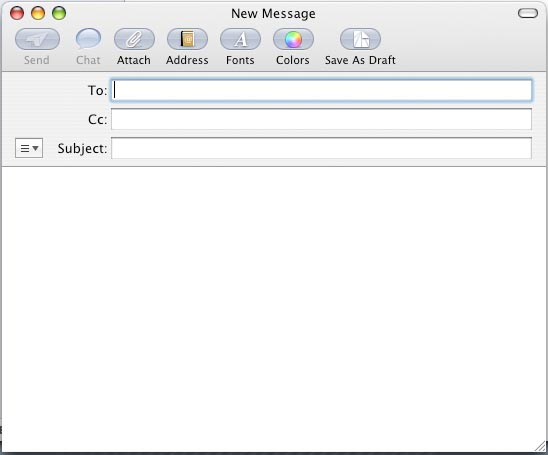Click the Send paper plane icon
The height and width of the screenshot is (455, 548).
coord(37,39)
